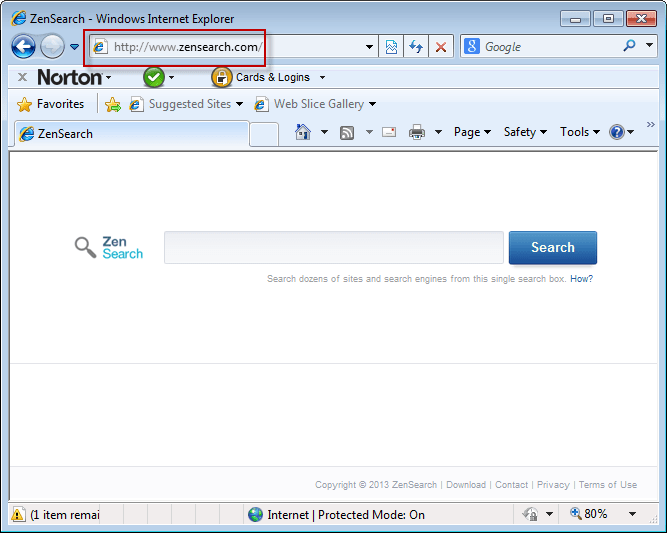Click the Read Mail icon
This screenshot has height=533, width=667.
click(389, 132)
